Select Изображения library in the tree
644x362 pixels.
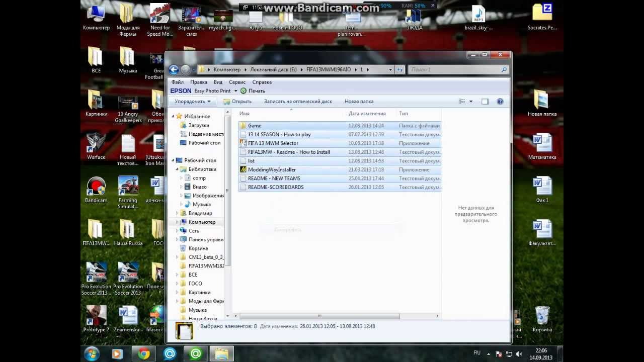[x=208, y=196]
